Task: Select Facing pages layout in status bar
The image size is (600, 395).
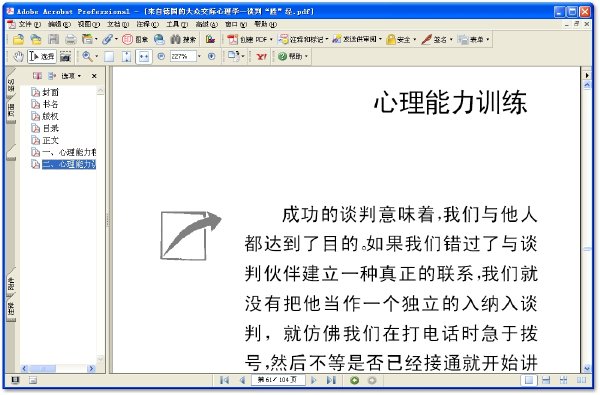Action: click(x=581, y=380)
